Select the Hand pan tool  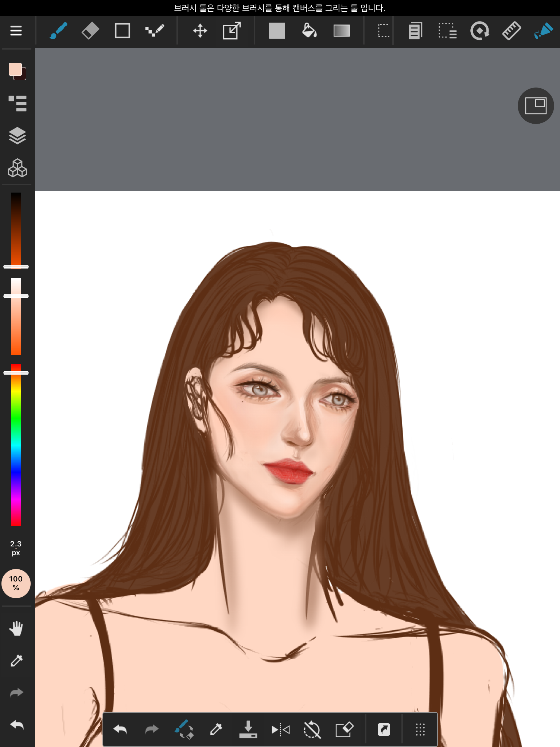(16, 628)
